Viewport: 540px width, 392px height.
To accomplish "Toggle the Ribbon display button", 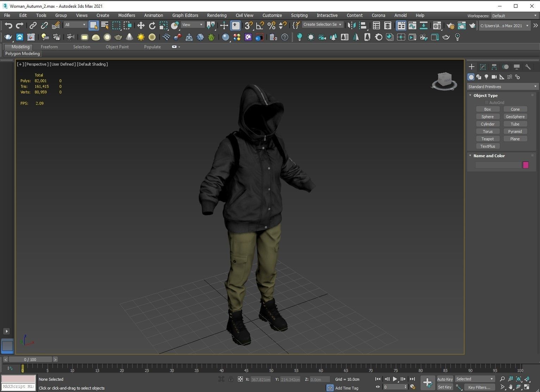I will point(401,25).
